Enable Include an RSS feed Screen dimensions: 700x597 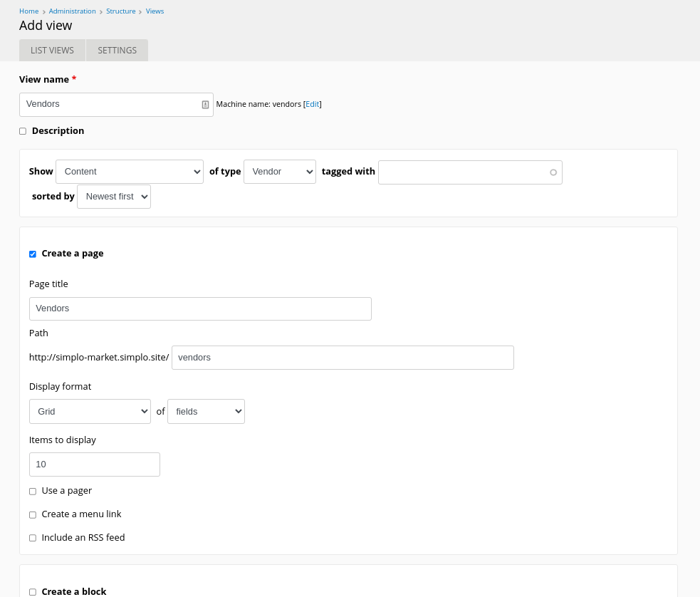tap(33, 538)
